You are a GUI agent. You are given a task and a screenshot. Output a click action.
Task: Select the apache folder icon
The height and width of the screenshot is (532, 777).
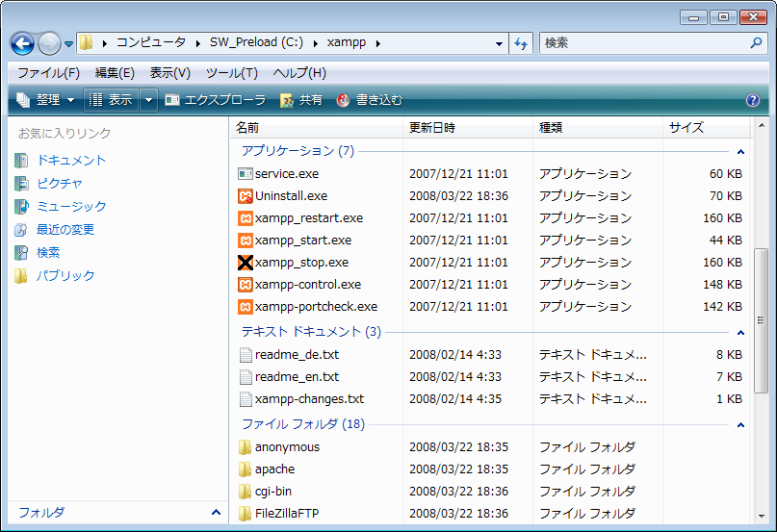pyautogui.click(x=245, y=469)
